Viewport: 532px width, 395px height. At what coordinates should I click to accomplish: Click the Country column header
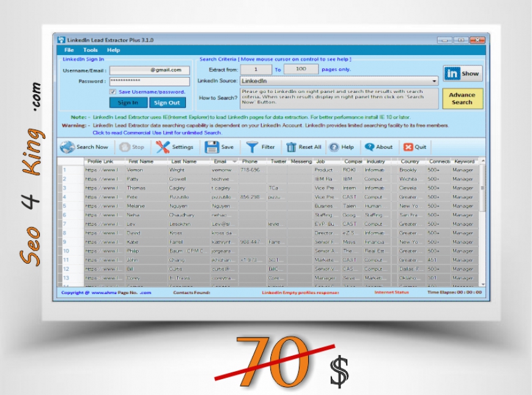pos(410,161)
